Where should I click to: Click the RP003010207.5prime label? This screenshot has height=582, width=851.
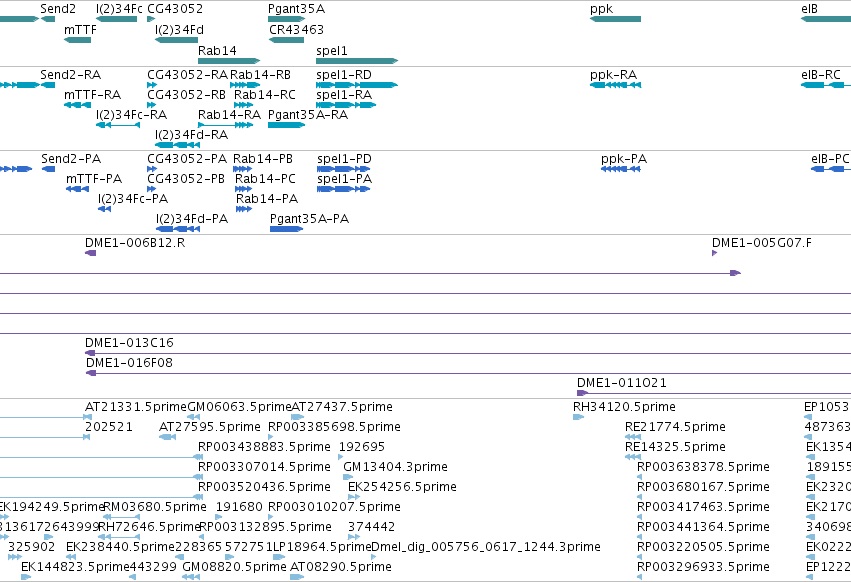334,507
